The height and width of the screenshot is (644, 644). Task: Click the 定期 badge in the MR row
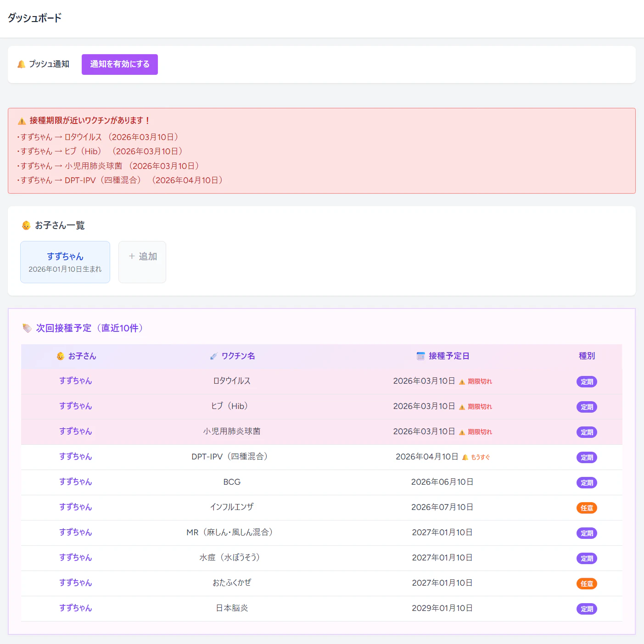click(x=587, y=533)
